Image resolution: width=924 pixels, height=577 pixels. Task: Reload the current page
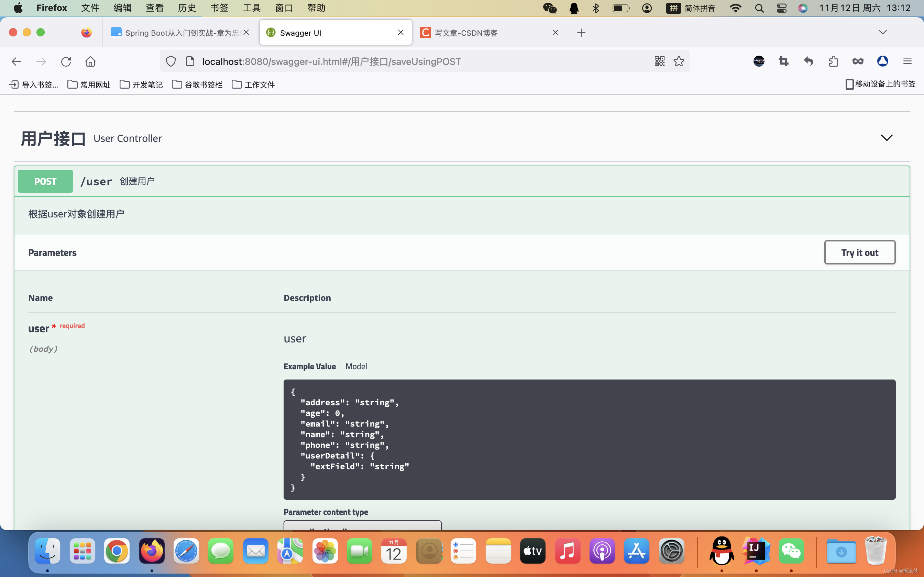[x=66, y=61]
